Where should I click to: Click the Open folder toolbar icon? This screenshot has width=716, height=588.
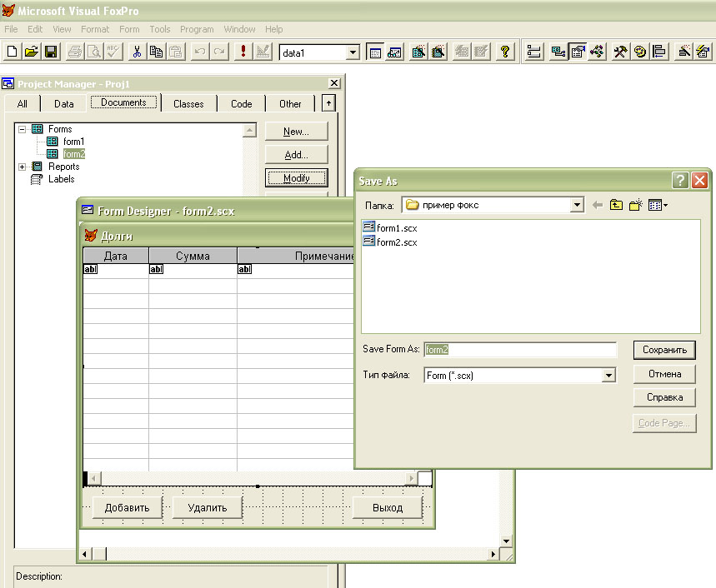(31, 52)
